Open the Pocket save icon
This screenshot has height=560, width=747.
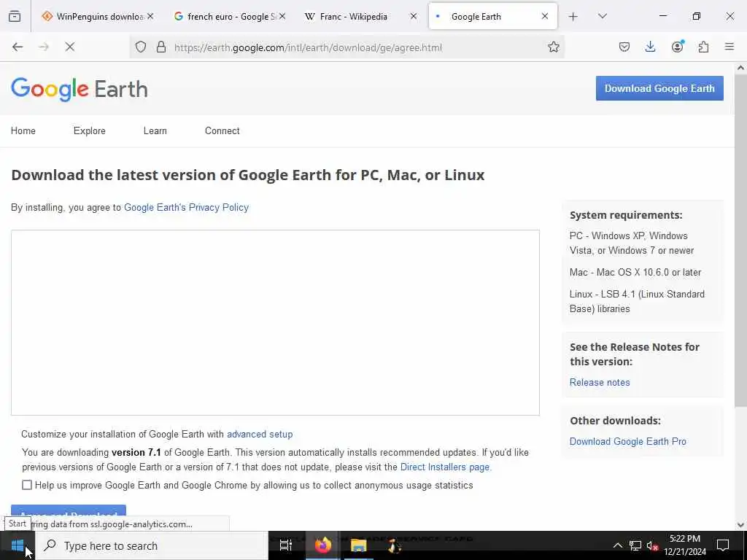click(x=624, y=47)
